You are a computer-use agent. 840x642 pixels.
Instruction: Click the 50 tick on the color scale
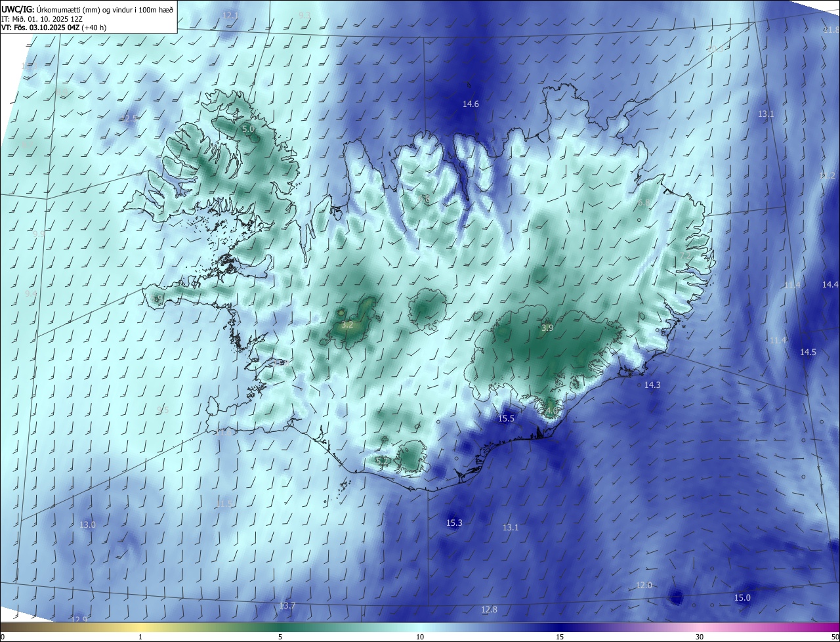click(x=835, y=637)
